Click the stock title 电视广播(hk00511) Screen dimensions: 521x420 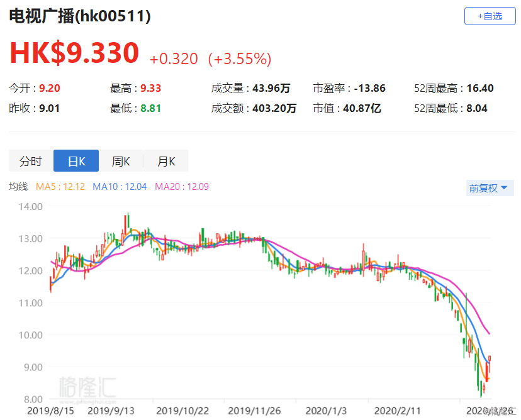(80, 16)
